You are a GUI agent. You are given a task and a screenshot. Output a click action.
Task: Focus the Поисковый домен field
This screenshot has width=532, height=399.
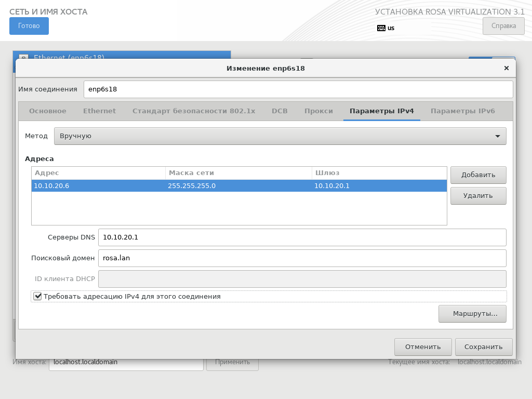pyautogui.click(x=302, y=258)
